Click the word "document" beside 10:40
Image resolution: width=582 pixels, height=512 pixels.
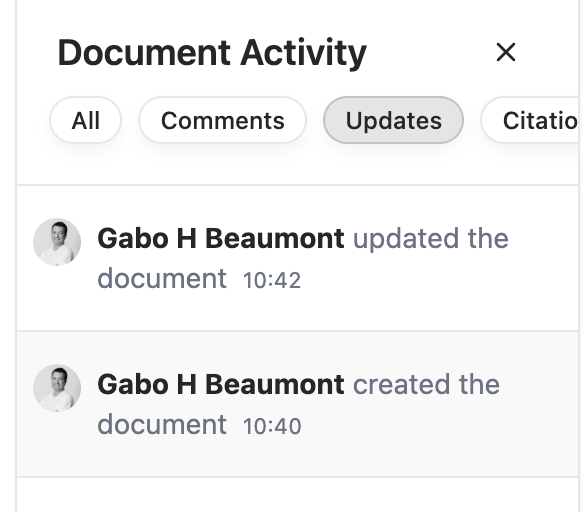pyautogui.click(x=162, y=424)
